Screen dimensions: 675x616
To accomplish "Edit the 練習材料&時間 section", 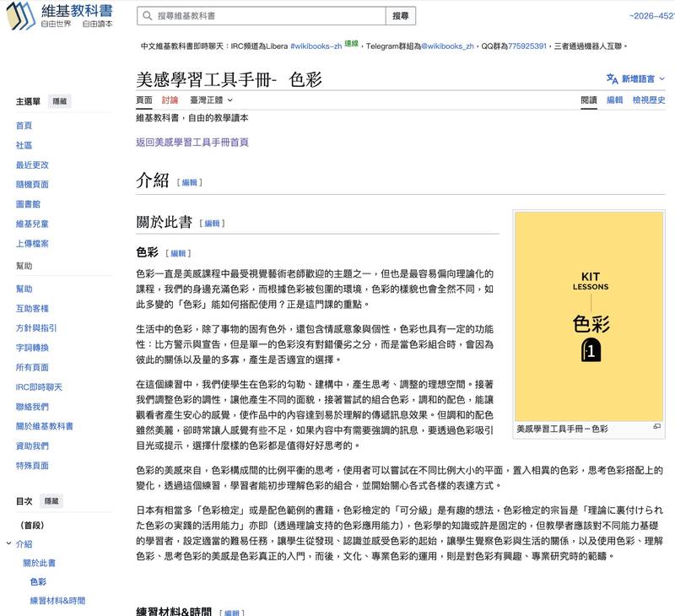I will click(x=231, y=613).
